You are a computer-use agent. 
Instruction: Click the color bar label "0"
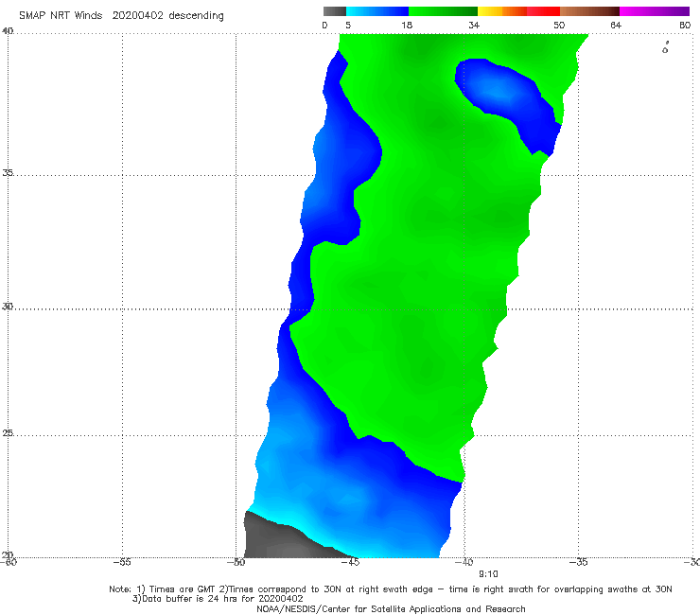point(325,25)
